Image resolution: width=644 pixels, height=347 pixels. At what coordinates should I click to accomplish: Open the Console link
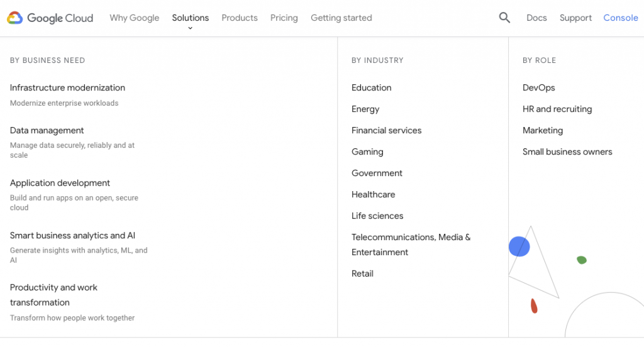click(621, 18)
